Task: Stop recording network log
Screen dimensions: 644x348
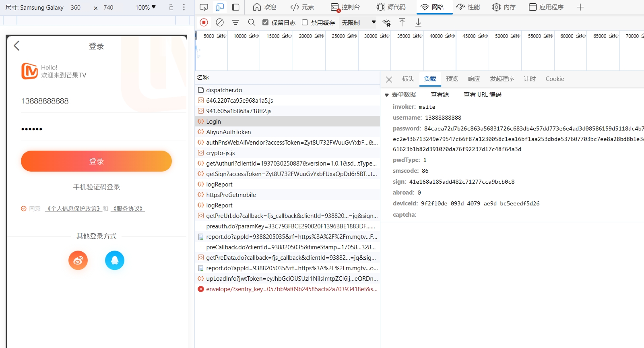Action: pos(204,23)
